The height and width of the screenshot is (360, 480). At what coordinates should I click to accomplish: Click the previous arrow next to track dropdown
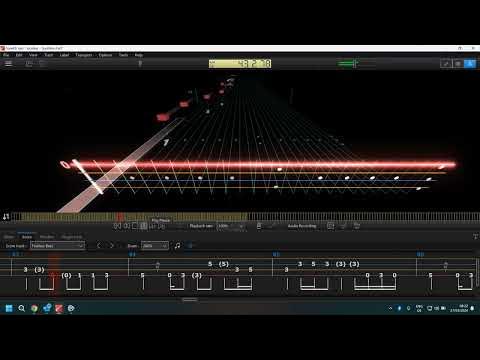pos(99,246)
